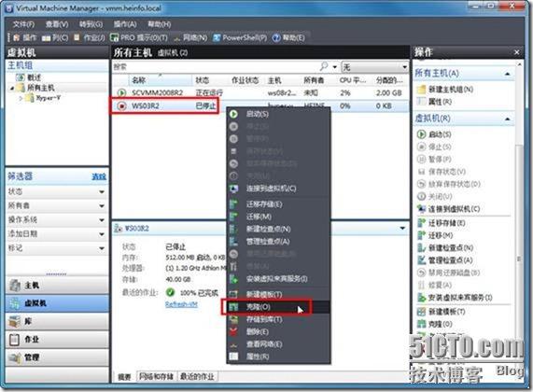
Task: Switch to the 最近的作业 tab
Action: pyautogui.click(x=197, y=376)
